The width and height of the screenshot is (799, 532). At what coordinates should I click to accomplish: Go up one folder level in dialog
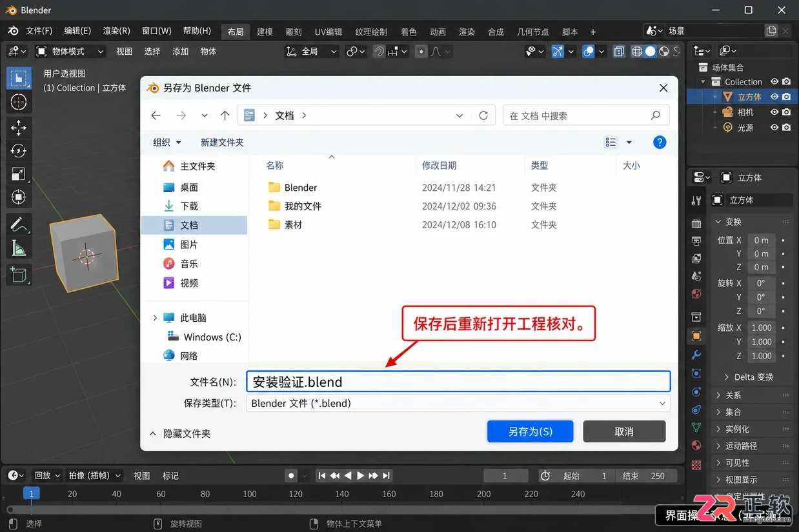[x=225, y=115]
